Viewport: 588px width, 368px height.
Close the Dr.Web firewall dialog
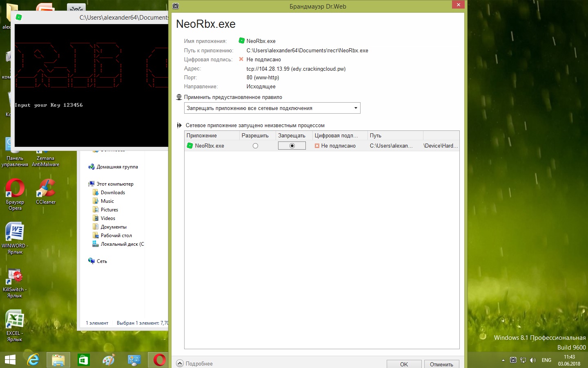coord(458,4)
